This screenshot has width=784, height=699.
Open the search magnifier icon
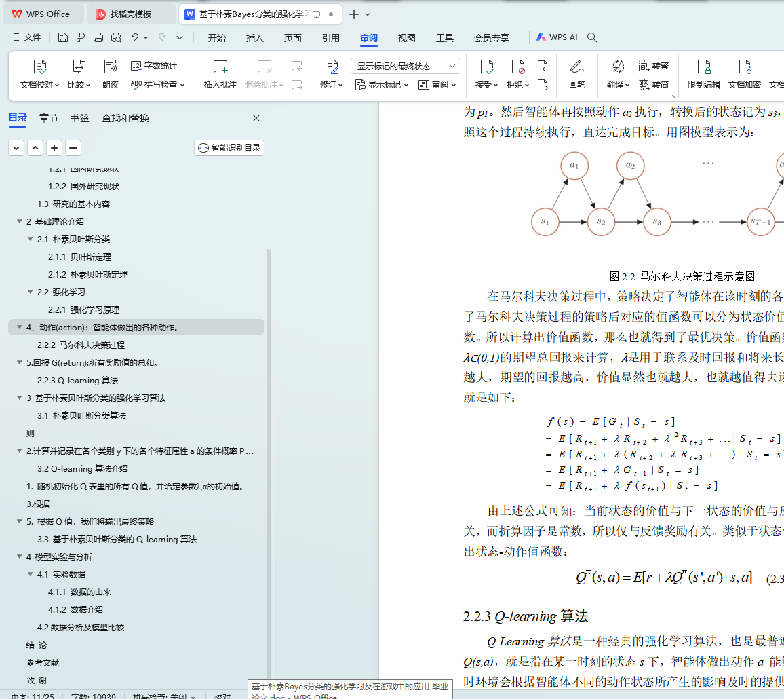point(592,37)
